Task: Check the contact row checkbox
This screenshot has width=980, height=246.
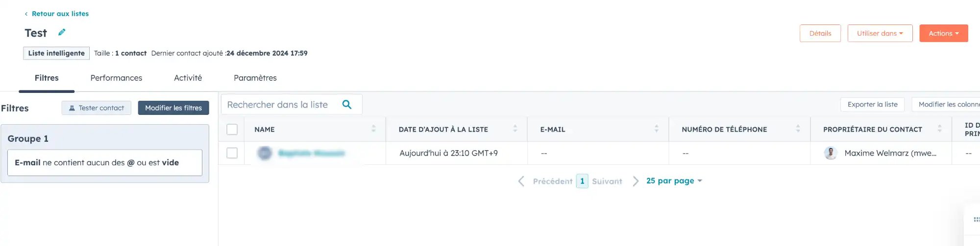Action: click(x=232, y=153)
